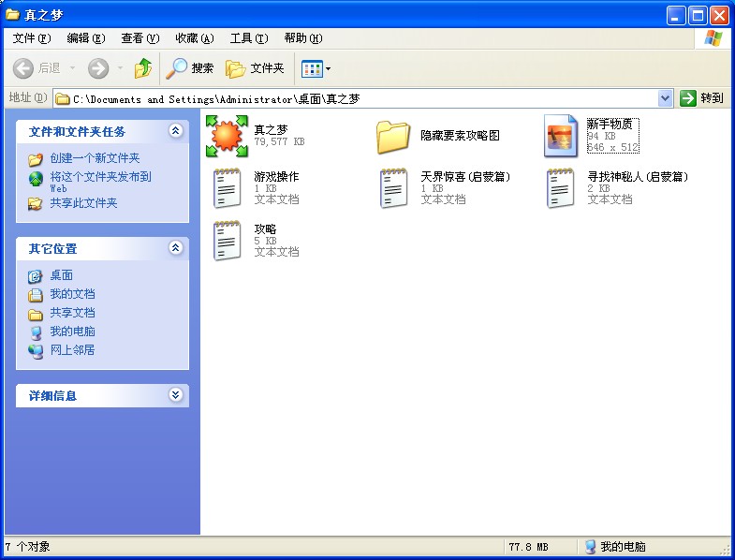Viewport: 735px width, 560px height.
Task: Click the Windows flag logo
Action: 713,38
